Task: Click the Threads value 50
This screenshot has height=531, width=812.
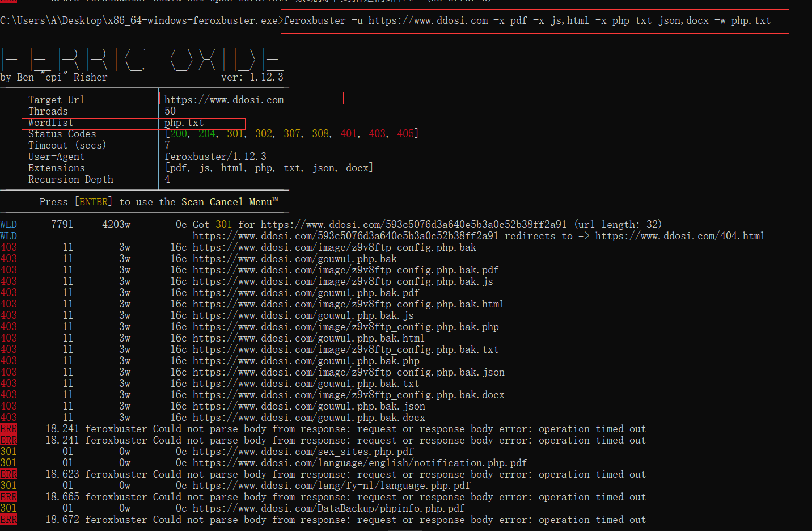Action: click(170, 111)
